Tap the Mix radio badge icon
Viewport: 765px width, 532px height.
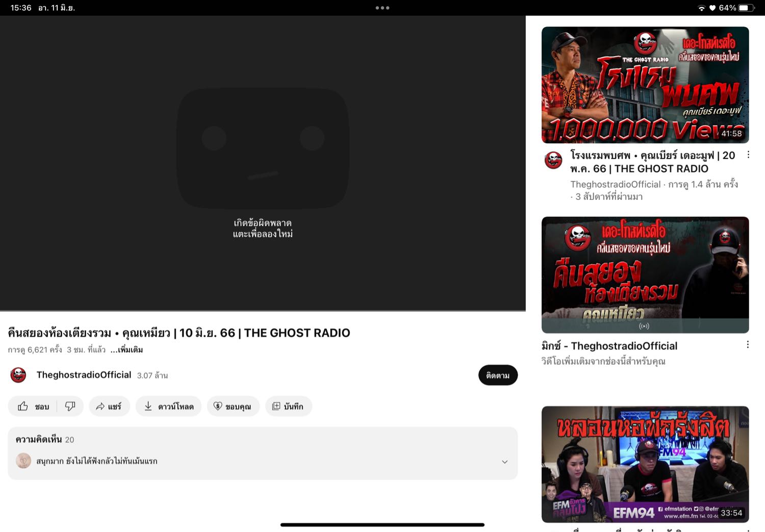coord(645,326)
